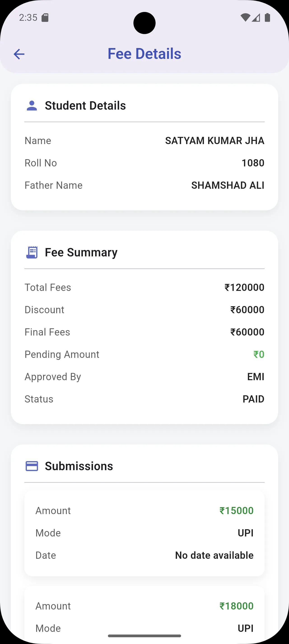Tap the No date available text
The height and width of the screenshot is (644, 289).
coord(214,555)
